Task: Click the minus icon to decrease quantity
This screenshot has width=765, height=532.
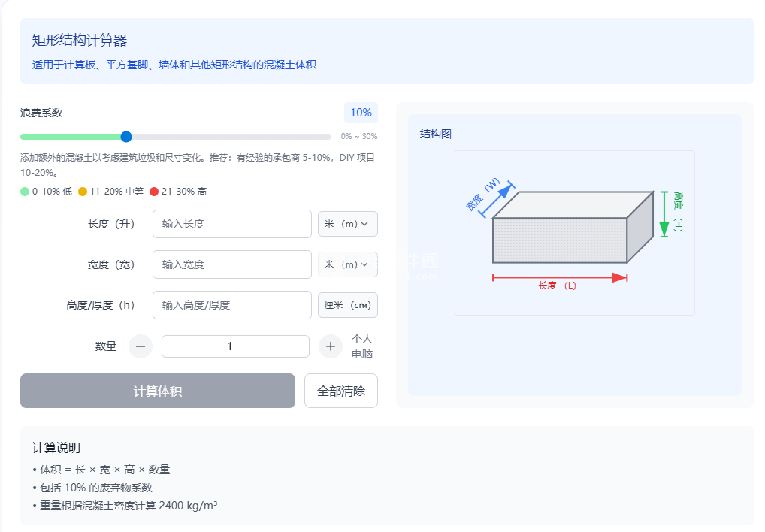Action: (x=141, y=346)
